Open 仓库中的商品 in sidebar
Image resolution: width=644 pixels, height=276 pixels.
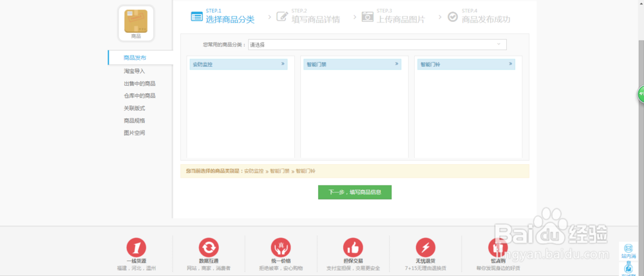click(140, 96)
